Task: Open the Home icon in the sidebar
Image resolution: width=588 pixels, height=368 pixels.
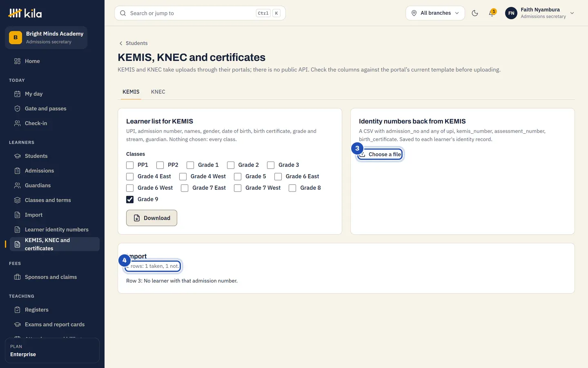Action: (x=17, y=61)
